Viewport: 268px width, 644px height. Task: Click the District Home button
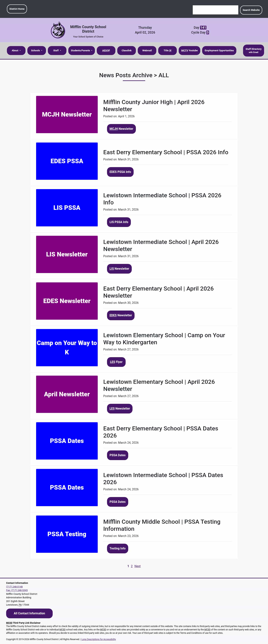coord(17,9)
